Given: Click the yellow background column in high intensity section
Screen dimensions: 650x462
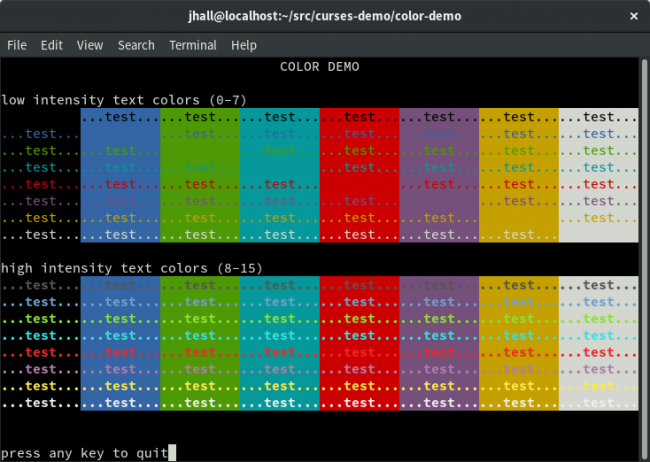Looking at the screenshot, I should tap(519, 343).
